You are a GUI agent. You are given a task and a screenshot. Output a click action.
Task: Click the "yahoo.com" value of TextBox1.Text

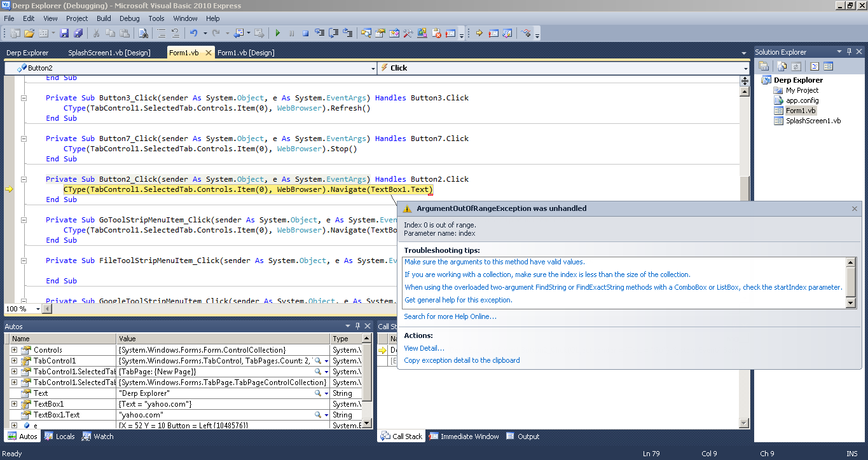click(141, 414)
